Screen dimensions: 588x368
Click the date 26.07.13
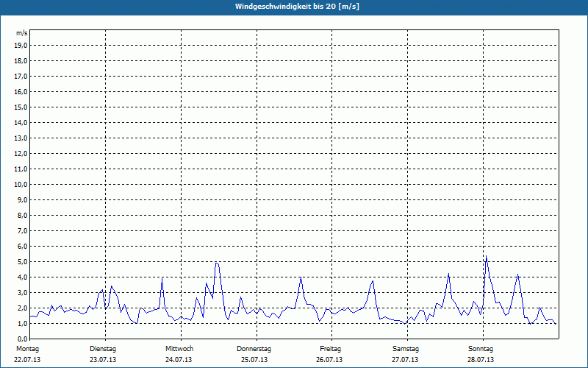pos(329,360)
